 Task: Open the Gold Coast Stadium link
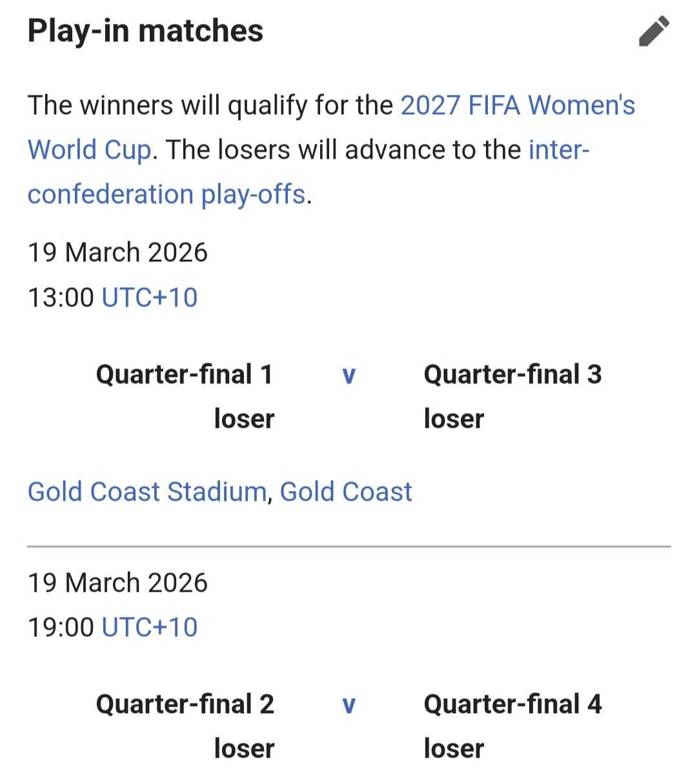(147, 492)
